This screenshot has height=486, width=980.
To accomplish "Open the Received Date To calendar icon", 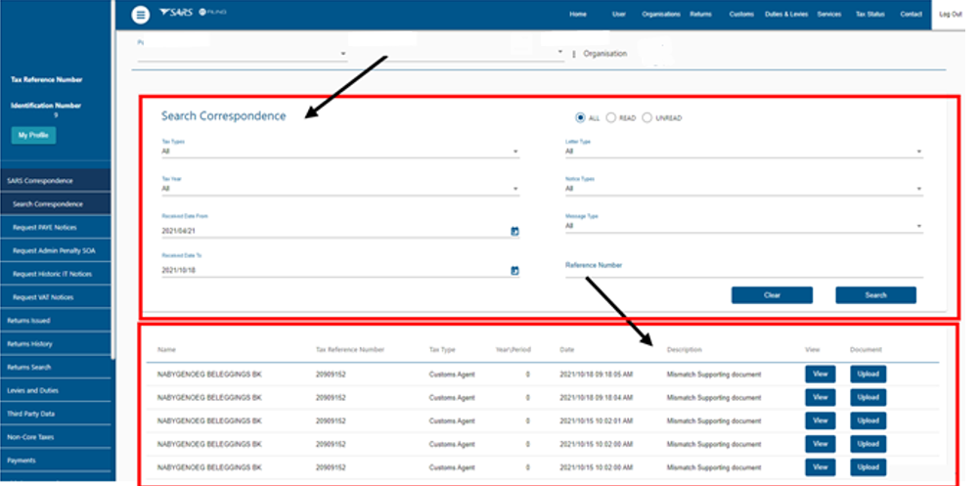I will click(x=514, y=270).
